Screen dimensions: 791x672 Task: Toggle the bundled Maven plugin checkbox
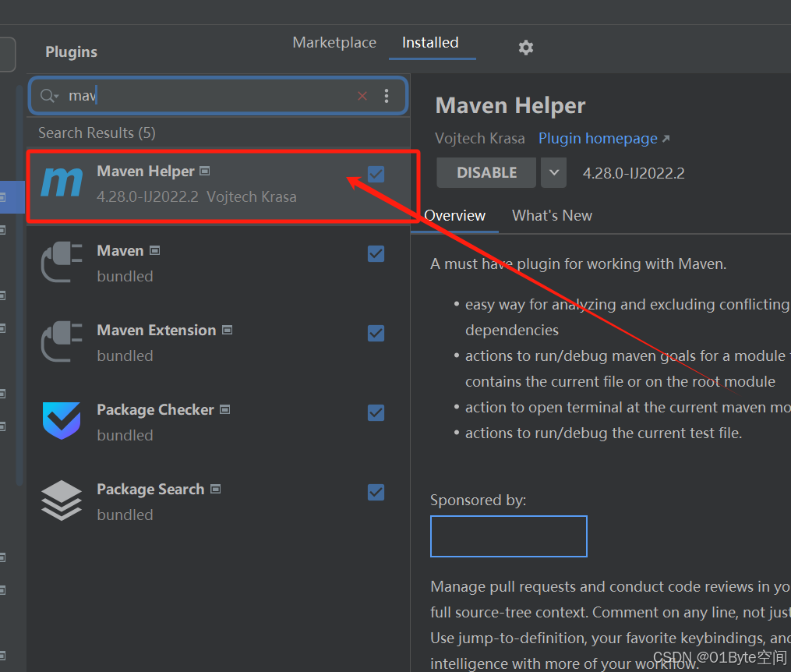click(376, 254)
